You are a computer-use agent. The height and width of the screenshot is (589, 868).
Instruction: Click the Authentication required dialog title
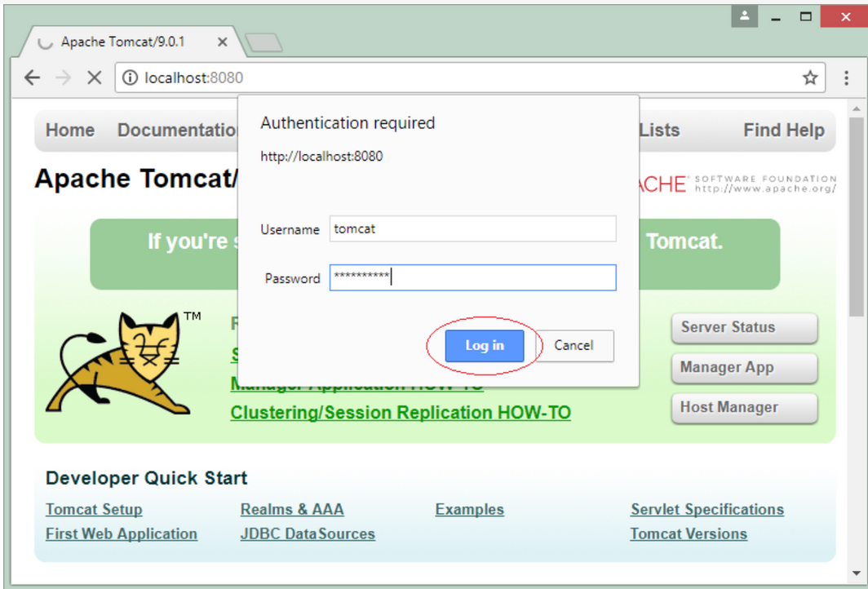348,123
